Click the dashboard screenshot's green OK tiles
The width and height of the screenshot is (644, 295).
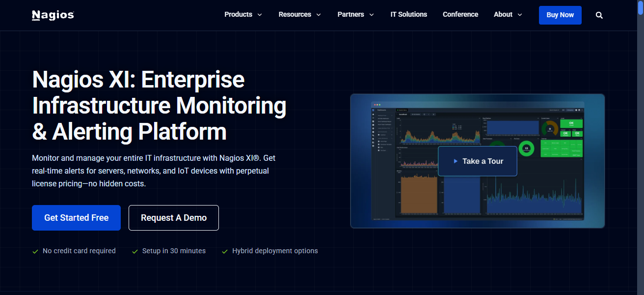point(571,128)
